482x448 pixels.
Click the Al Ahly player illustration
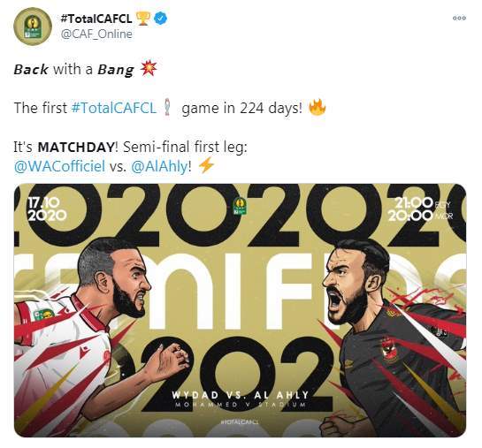tap(392, 338)
